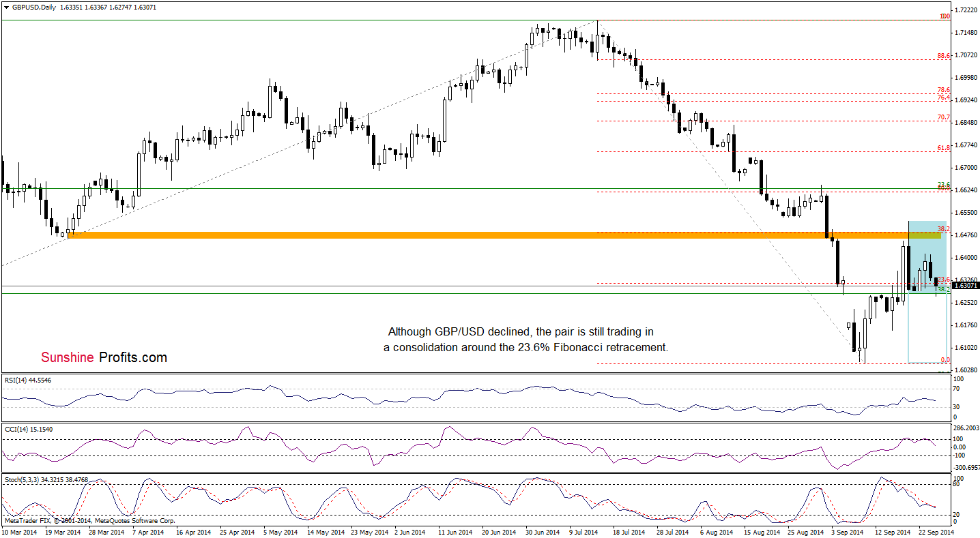Click the 1.67000 price axis label
Viewport: 980px width, 538px height.
966,168
